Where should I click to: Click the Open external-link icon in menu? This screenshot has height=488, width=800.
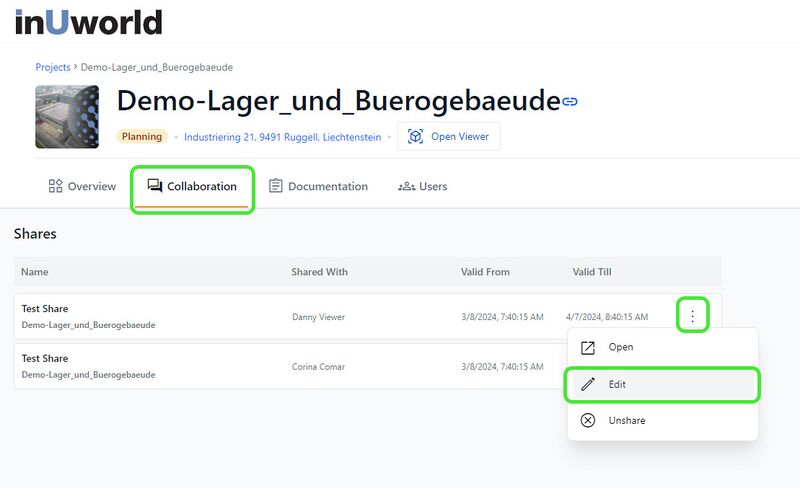coord(588,347)
